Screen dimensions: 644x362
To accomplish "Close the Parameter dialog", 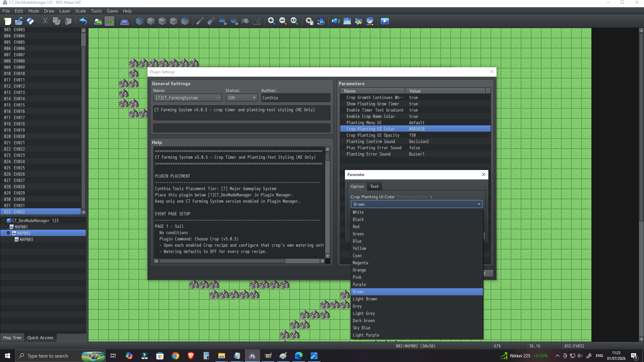I will tap(483, 174).
